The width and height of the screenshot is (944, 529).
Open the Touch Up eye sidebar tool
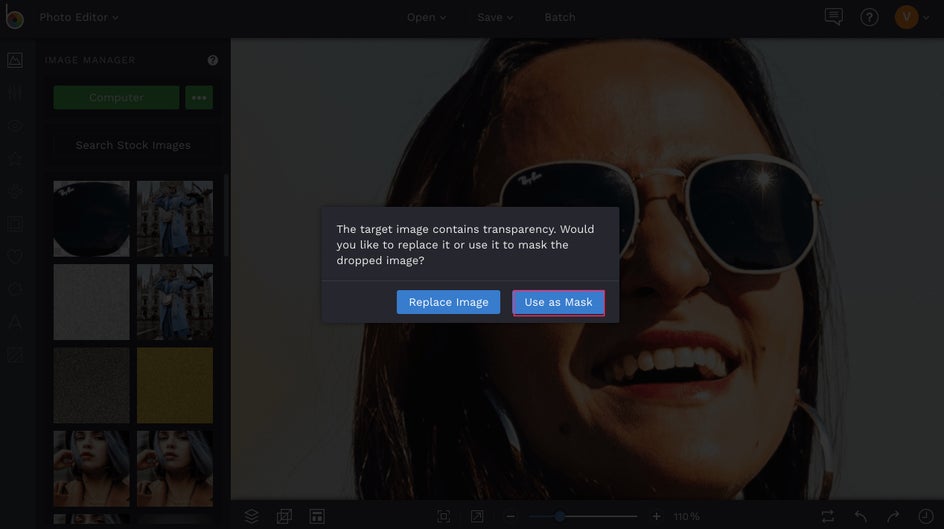(15, 125)
